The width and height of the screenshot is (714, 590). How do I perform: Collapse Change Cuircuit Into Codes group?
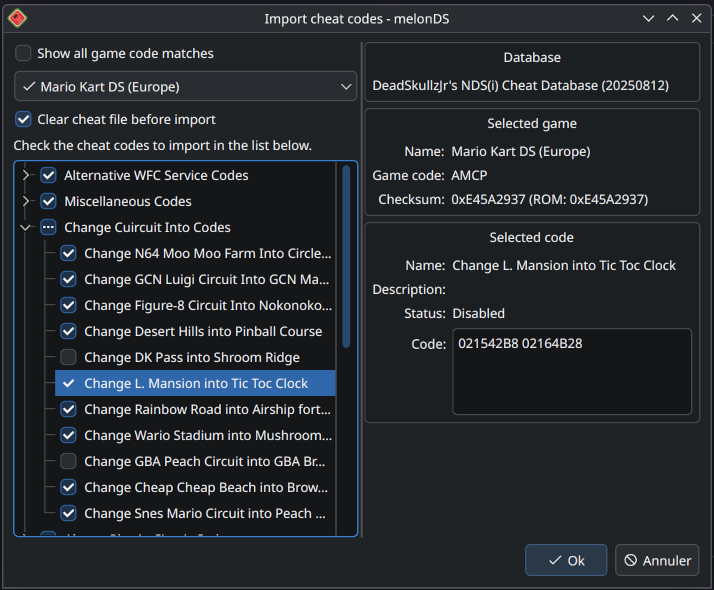[x=26, y=228]
